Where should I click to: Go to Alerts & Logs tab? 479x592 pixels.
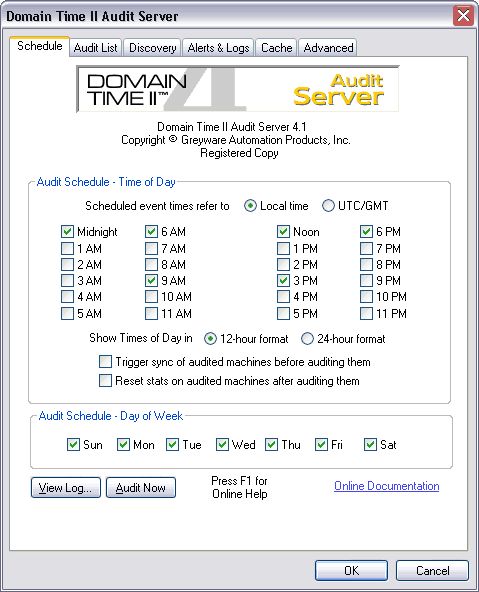(218, 48)
